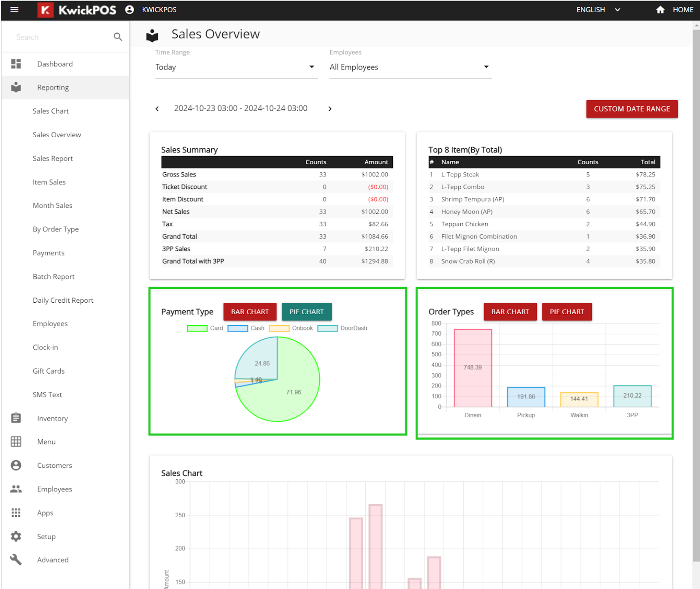Open the English language dropdown
Image resolution: width=700 pixels, height=589 pixels.
coord(598,10)
